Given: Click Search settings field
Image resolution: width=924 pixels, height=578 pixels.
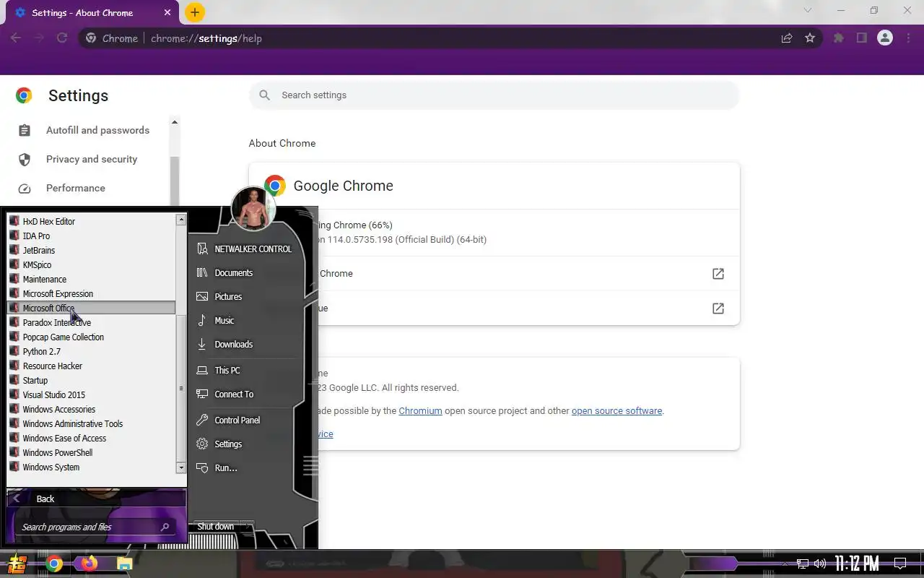Looking at the screenshot, I should [494, 95].
